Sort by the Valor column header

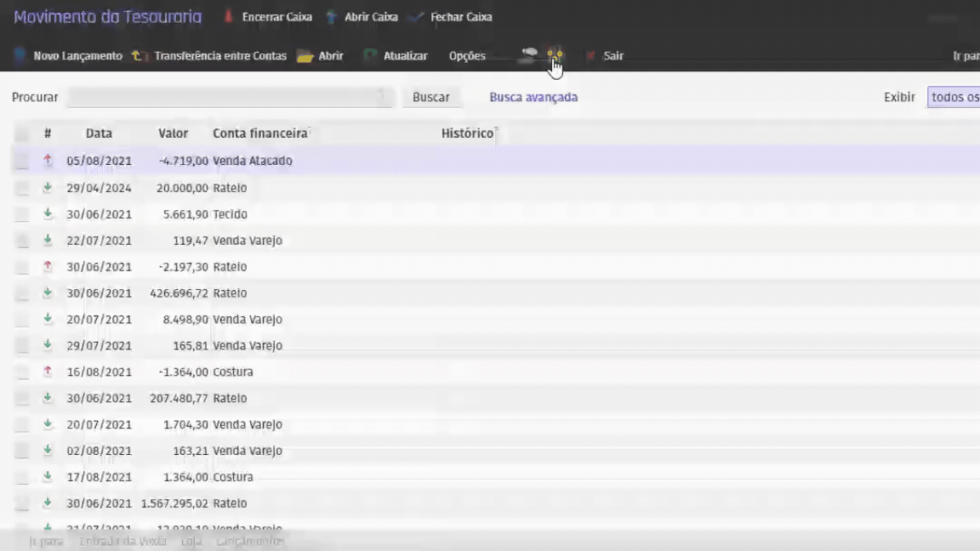point(173,133)
